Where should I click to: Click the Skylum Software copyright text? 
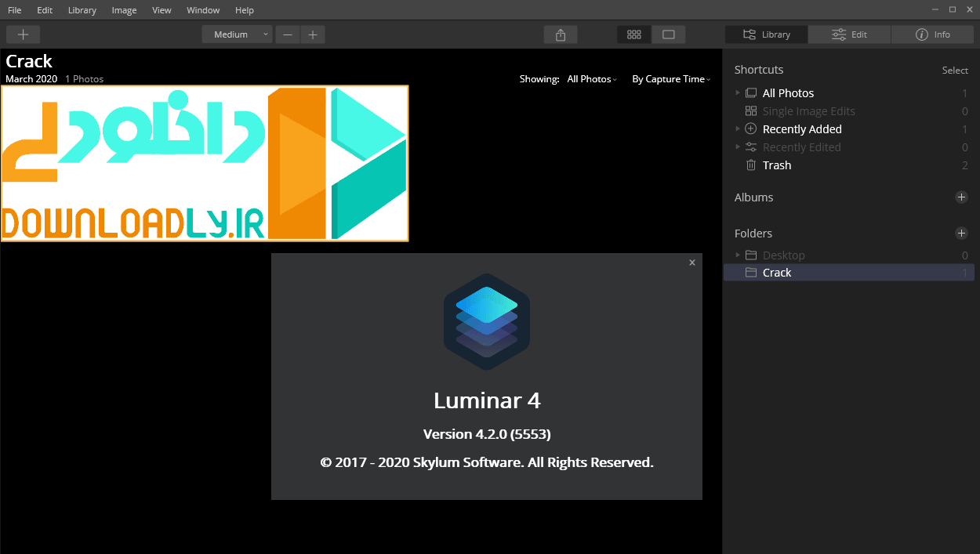coord(487,462)
